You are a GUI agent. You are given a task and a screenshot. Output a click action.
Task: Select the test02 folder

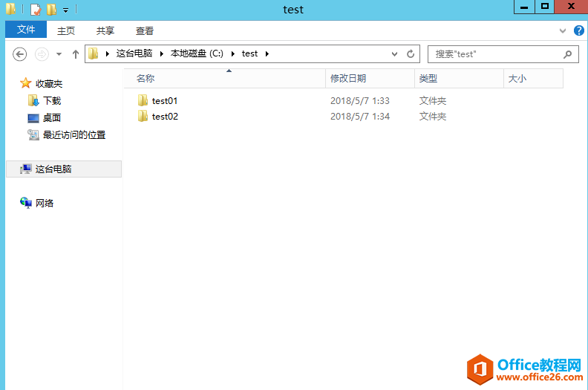pyautogui.click(x=165, y=117)
